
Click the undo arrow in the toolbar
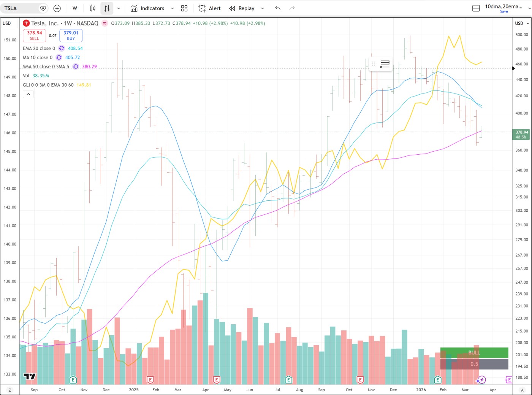(x=278, y=8)
